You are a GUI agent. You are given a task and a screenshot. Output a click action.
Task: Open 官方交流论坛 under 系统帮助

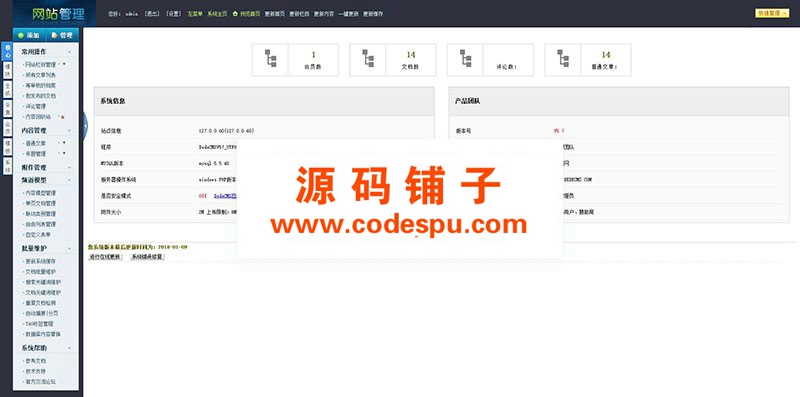point(40,381)
